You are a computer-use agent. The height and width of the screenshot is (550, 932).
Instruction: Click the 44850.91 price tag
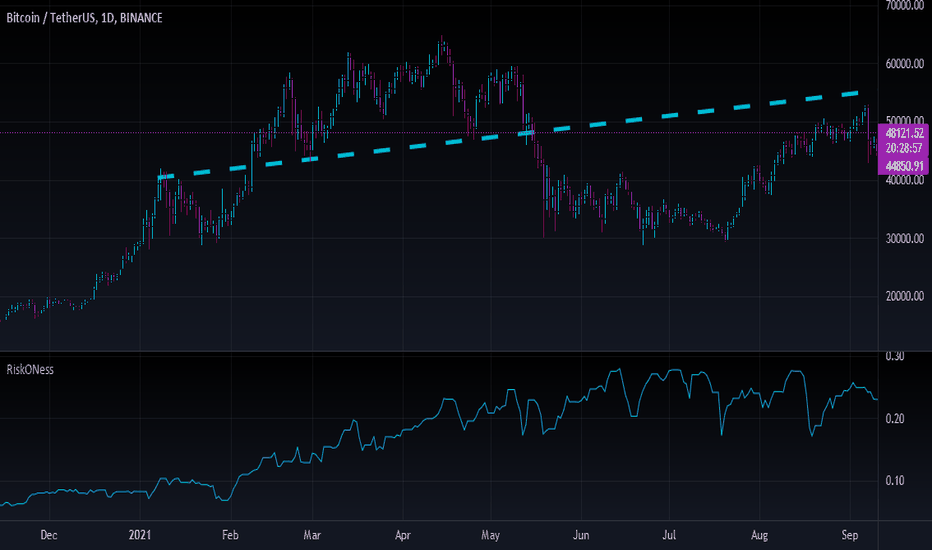[x=903, y=166]
